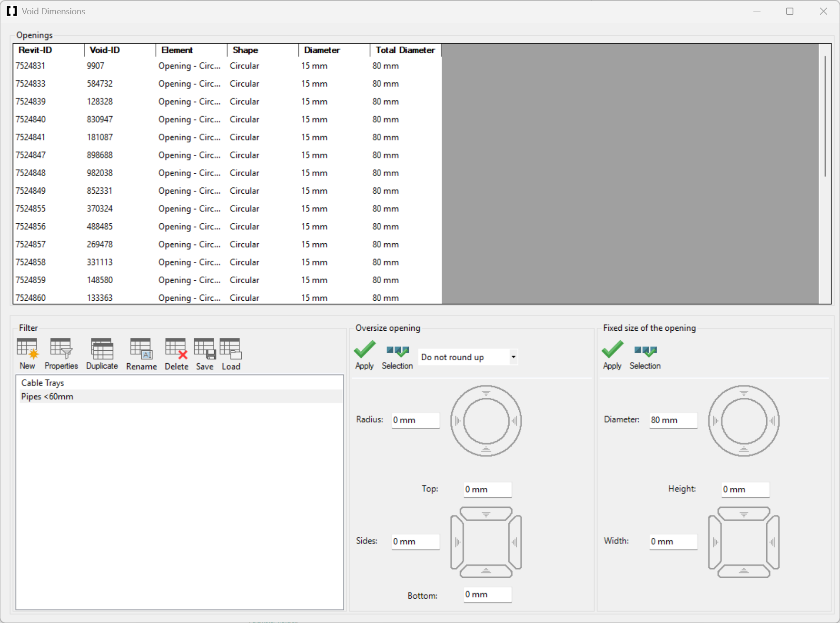This screenshot has height=623, width=840.
Task: Focus the oversize Bottom field
Action: (487, 594)
